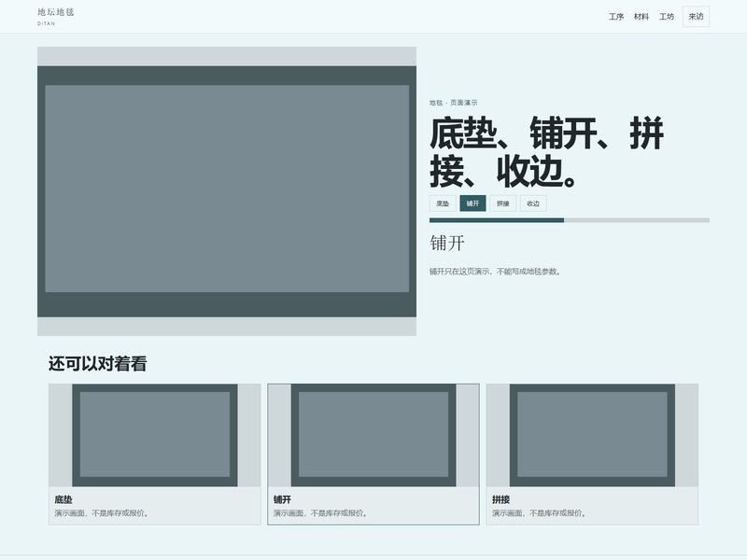The image size is (747, 560).
Task: Click the 底垫 card title
Action: click(x=63, y=499)
